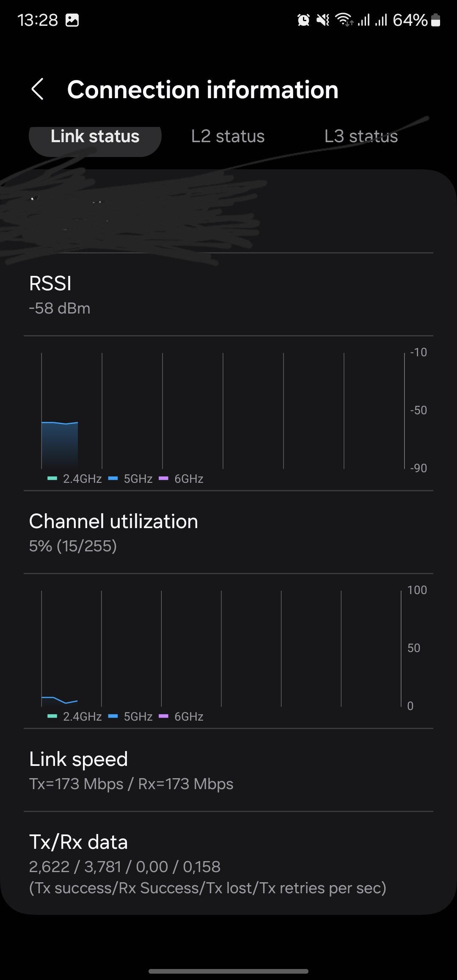Tap the image notification icon in status bar

pyautogui.click(x=72, y=20)
